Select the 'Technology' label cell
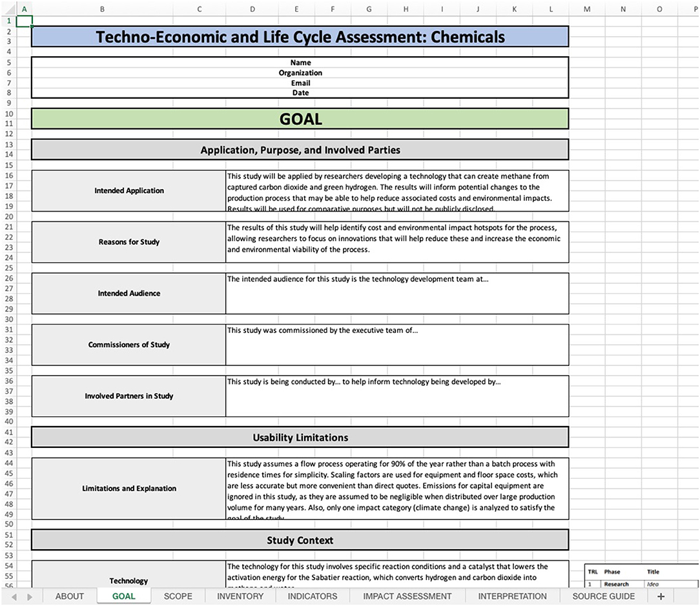 pyautogui.click(x=129, y=575)
